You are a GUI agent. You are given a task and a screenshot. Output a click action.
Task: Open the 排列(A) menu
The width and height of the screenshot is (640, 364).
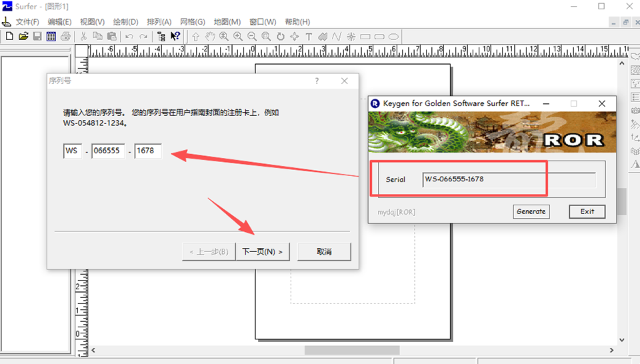159,21
